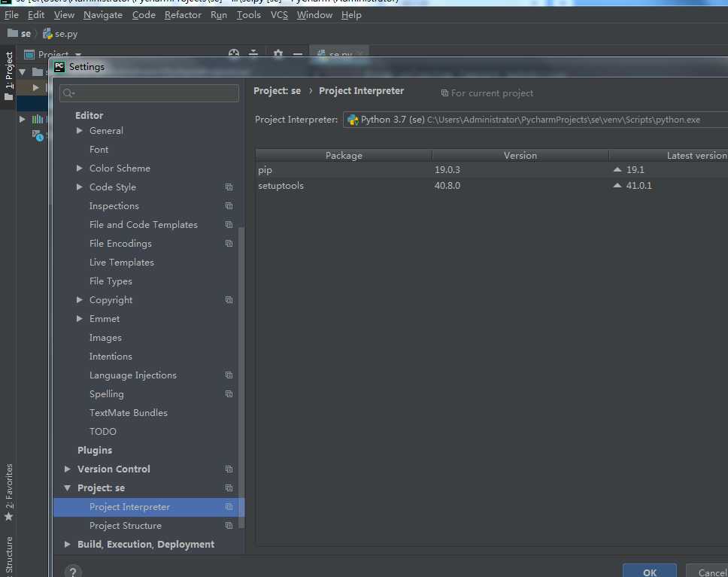Open the Edit menu

pyautogui.click(x=36, y=15)
